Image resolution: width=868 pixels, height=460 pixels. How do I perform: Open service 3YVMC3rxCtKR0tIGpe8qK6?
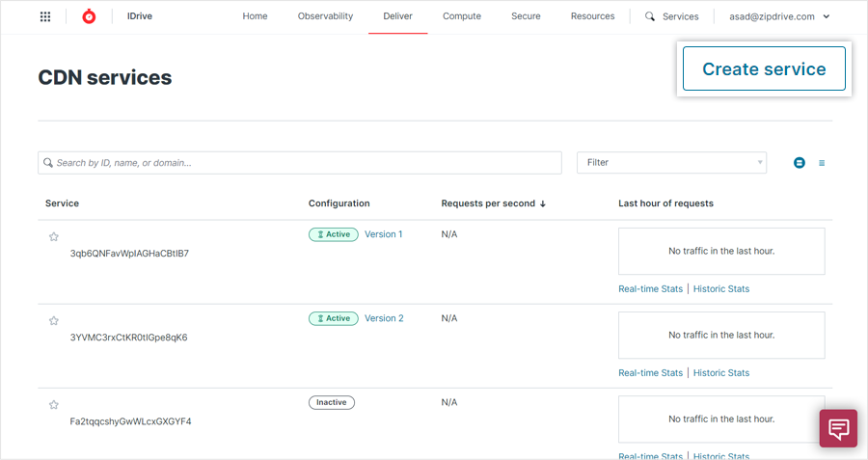128,338
